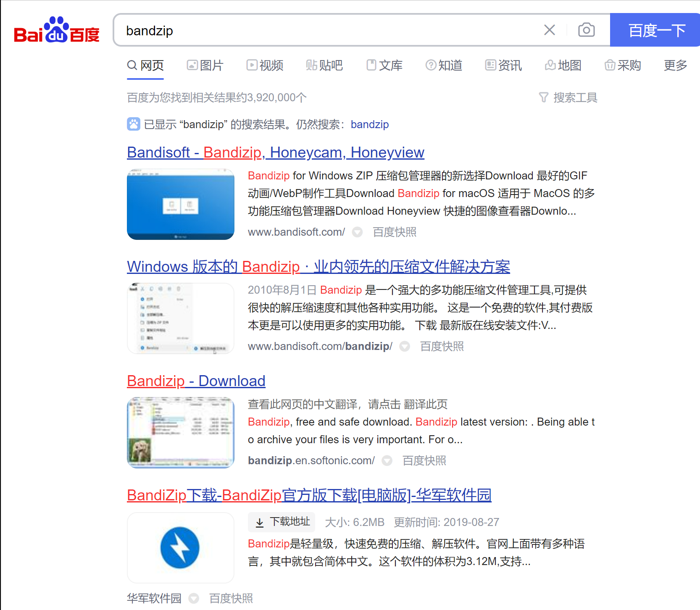Open 百度快照 for the Bandisoft result
This screenshot has width=700, height=610.
point(394,232)
